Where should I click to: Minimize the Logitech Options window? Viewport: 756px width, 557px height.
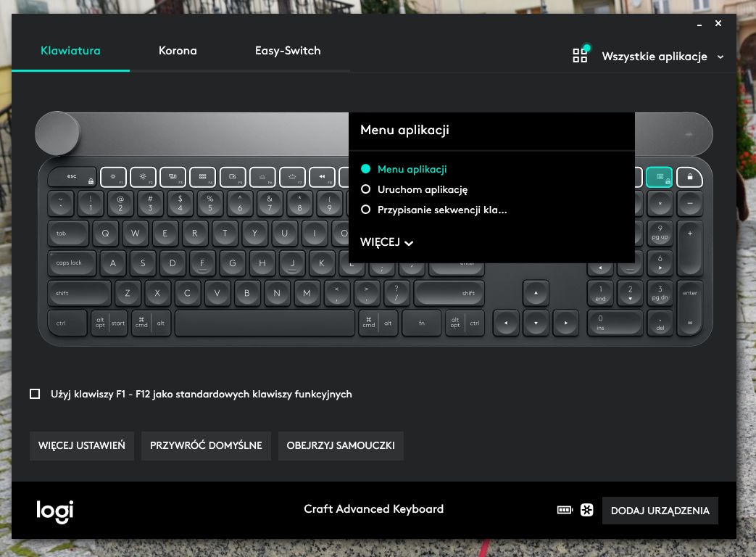pos(699,24)
